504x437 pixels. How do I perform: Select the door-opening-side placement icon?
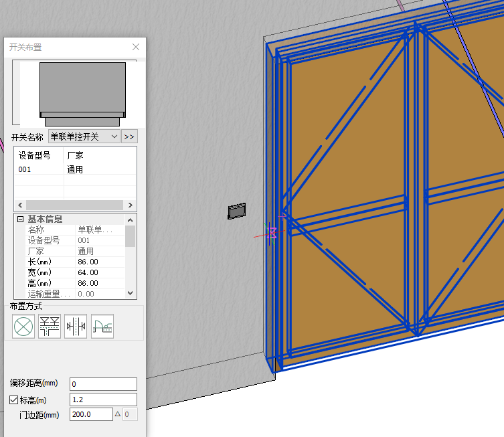click(102, 327)
